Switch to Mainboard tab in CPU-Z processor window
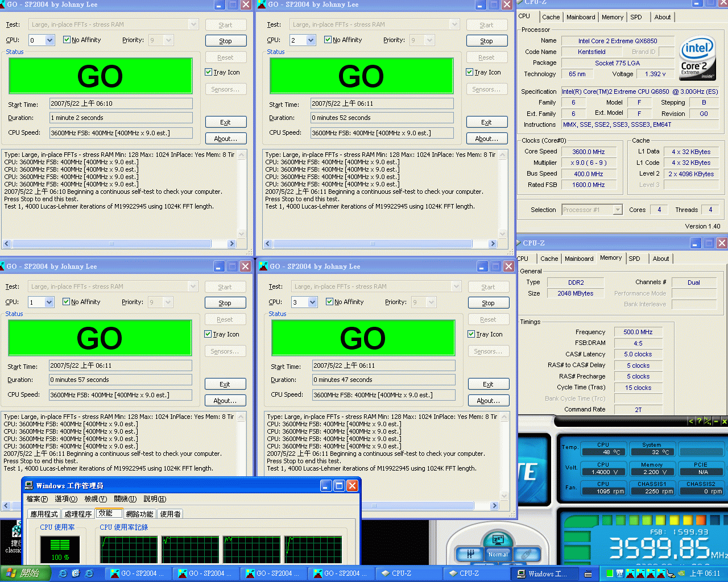The width and height of the screenshot is (728, 582). pyautogui.click(x=581, y=17)
